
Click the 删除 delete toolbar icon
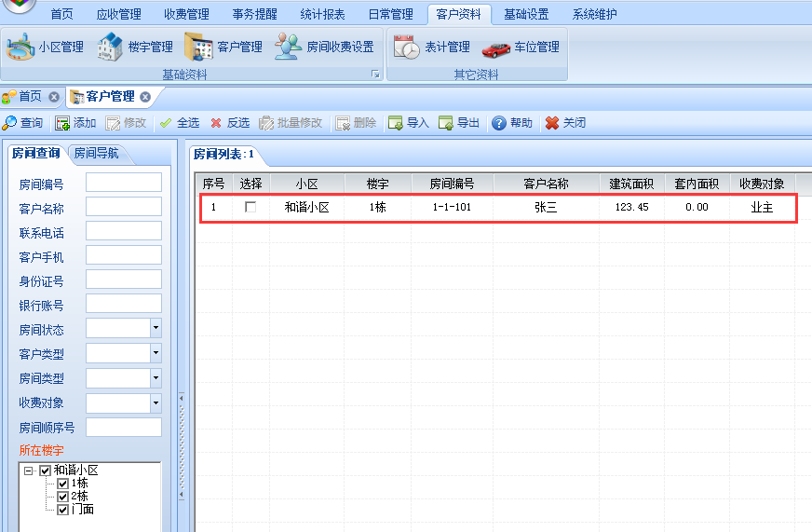(x=343, y=123)
